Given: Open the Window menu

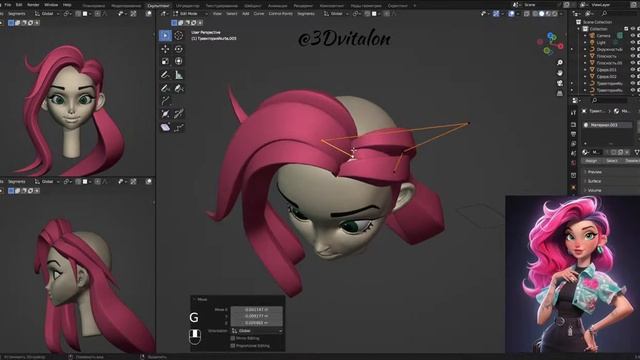Looking at the screenshot, I should [51, 5].
